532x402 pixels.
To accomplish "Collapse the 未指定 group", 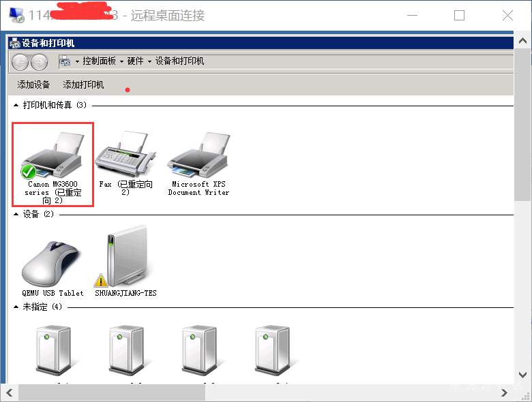I will (16, 307).
